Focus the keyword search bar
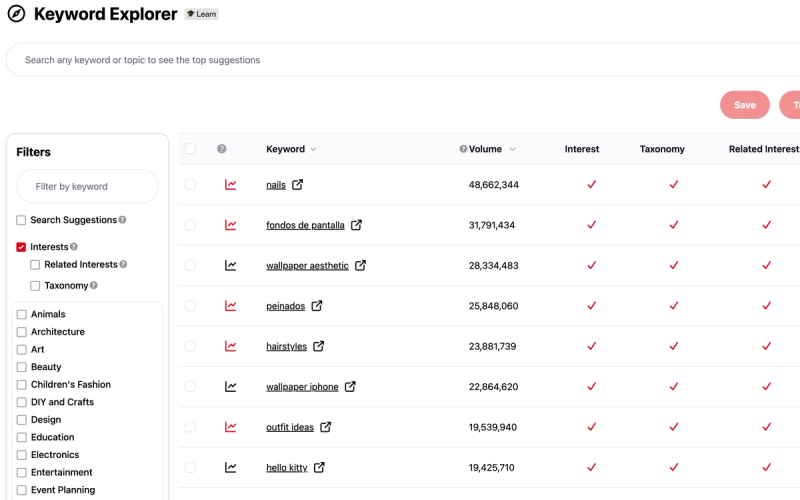Screen dimensions: 800x500 (403, 60)
